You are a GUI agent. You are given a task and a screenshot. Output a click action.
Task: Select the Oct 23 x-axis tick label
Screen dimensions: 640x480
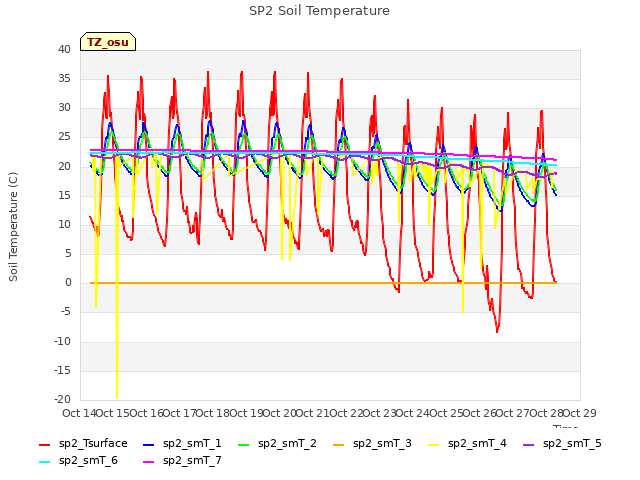coord(380,413)
